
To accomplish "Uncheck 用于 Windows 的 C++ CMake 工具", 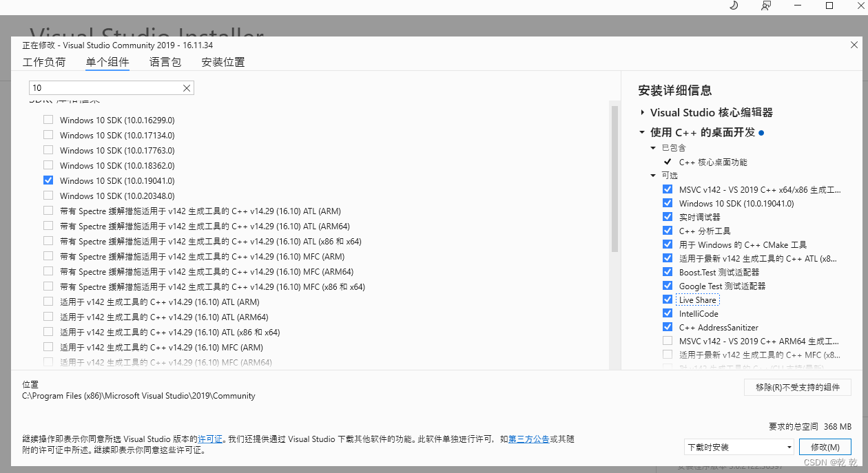I will [x=667, y=244].
